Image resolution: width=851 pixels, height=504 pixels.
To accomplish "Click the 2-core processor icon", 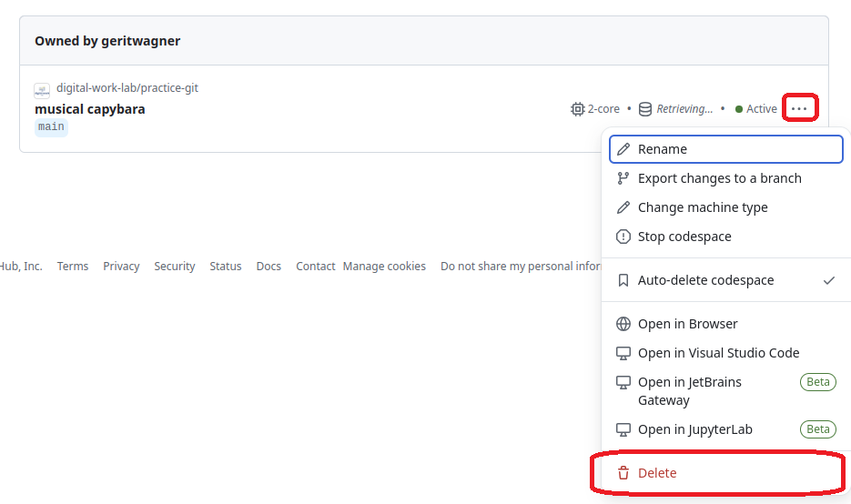I will coord(577,109).
